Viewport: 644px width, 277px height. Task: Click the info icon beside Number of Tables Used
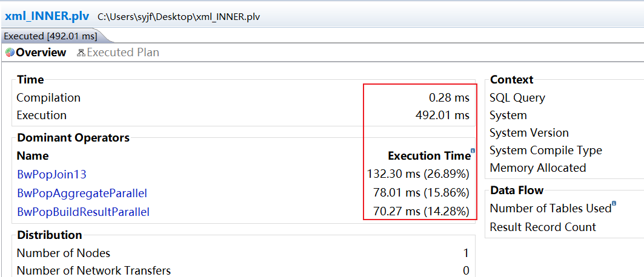[x=614, y=203]
